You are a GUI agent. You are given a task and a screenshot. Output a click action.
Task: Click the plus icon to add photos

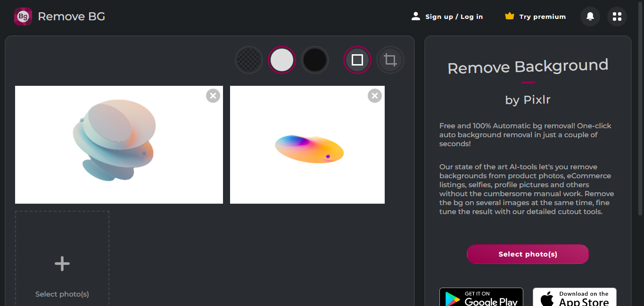click(x=62, y=264)
